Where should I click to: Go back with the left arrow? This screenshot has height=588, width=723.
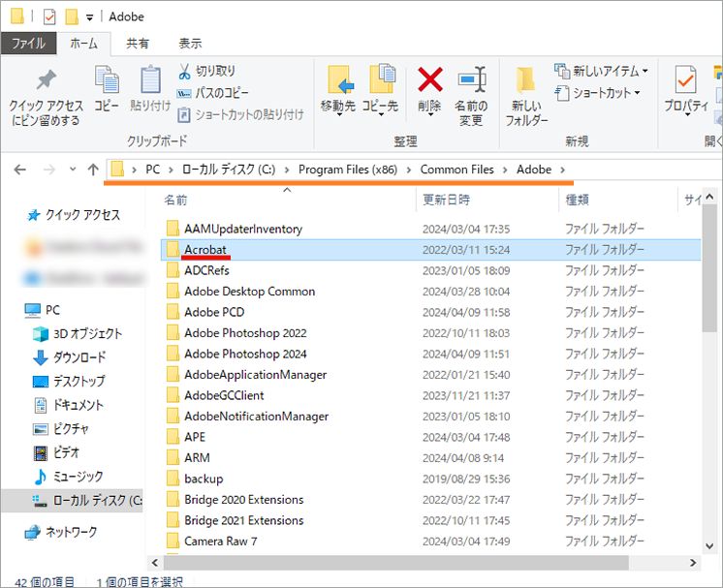[19, 170]
